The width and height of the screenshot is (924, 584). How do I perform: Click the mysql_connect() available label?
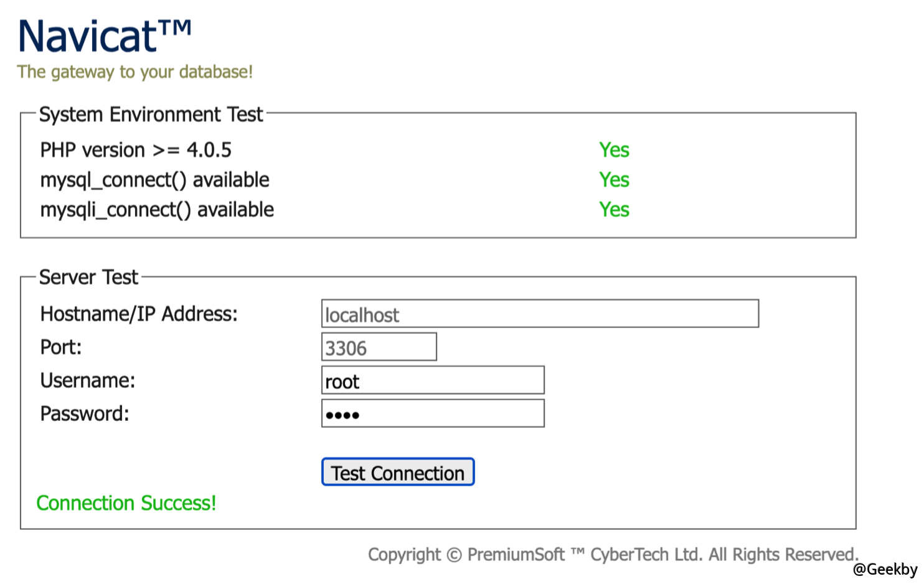(x=154, y=180)
